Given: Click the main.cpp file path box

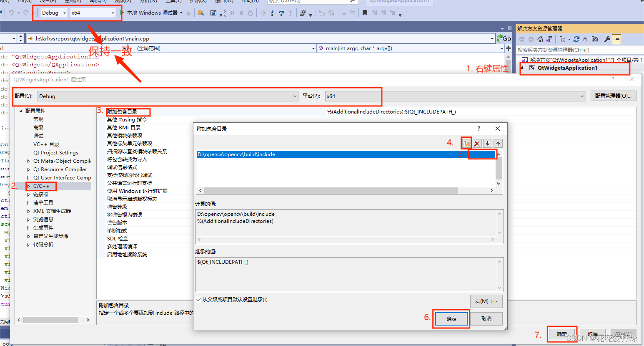Looking at the screenshot, I should 261,38.
